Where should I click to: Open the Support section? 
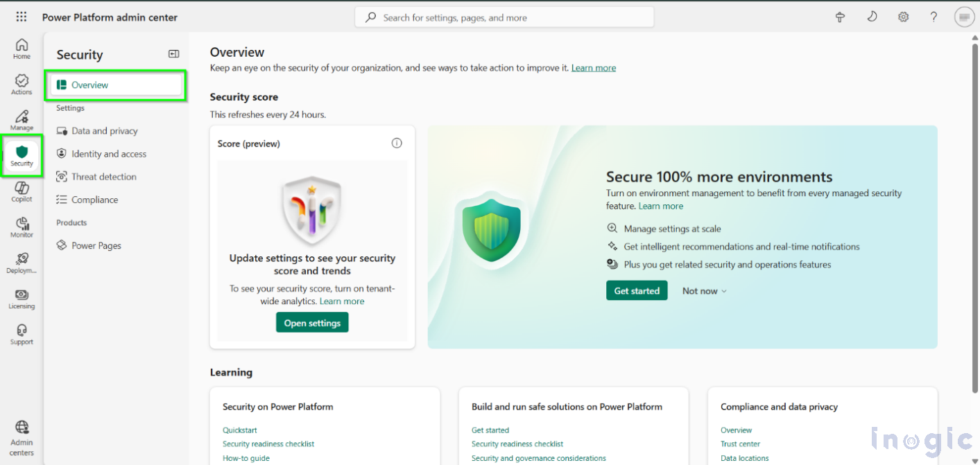point(21,335)
